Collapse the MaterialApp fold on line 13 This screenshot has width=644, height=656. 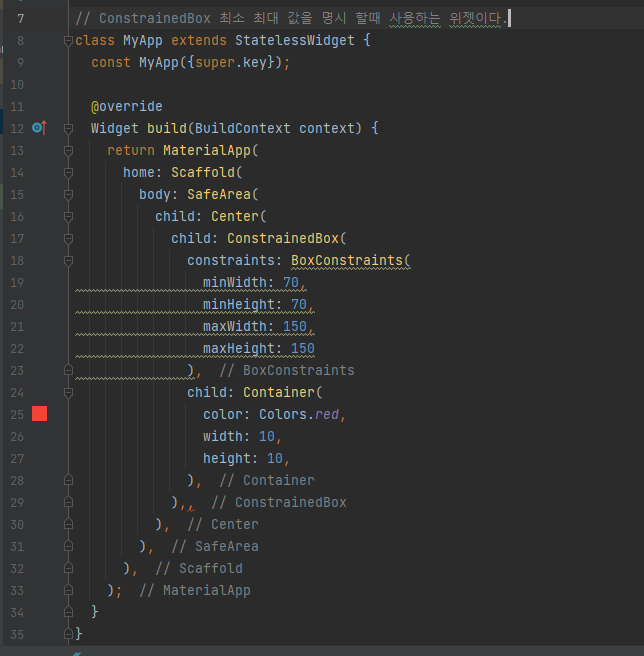pos(68,150)
